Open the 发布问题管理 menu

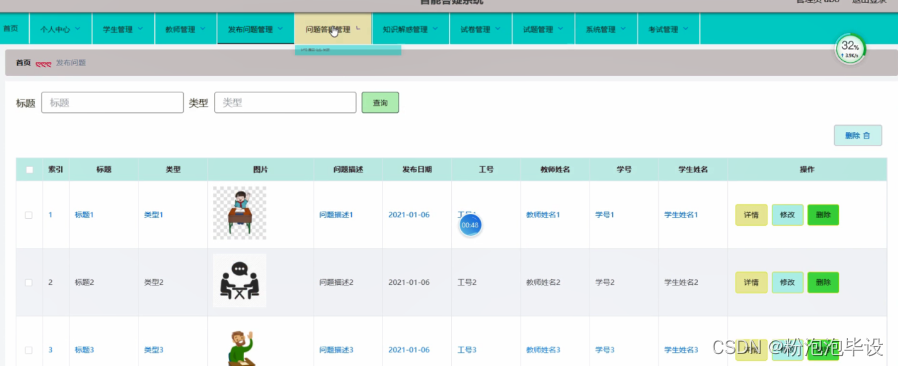[x=255, y=29]
